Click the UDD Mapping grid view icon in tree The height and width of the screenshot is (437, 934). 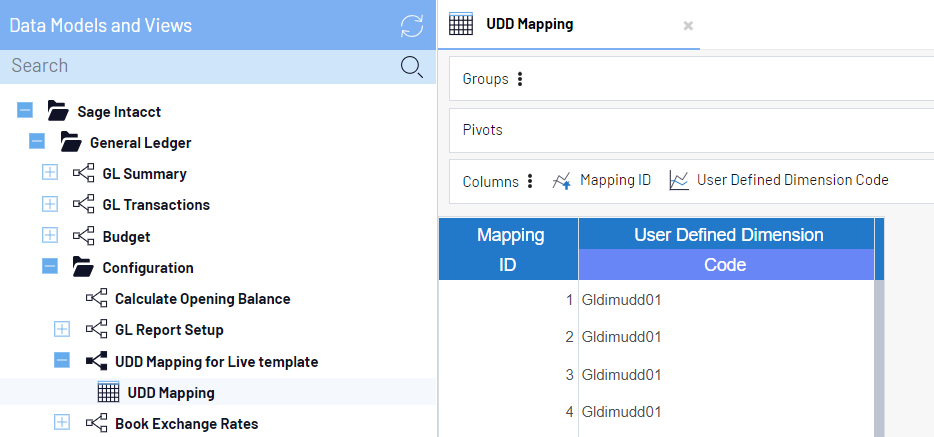point(108,392)
